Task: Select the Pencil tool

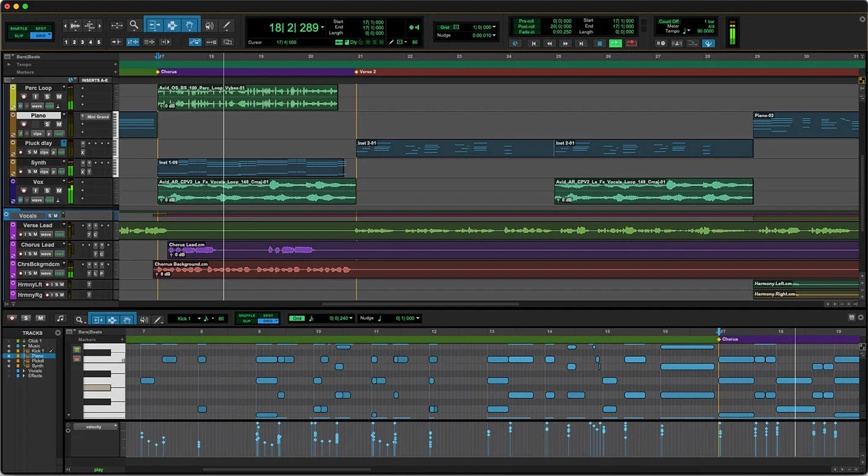Action: [x=226, y=26]
